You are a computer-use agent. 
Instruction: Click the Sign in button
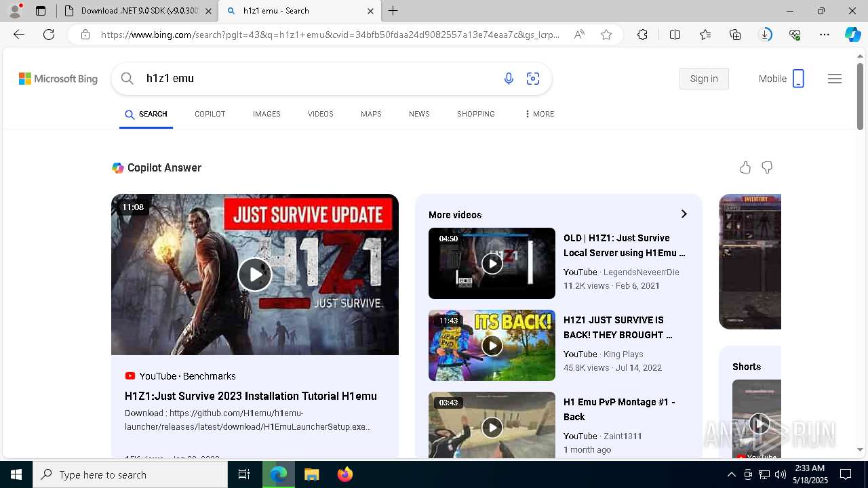pyautogui.click(x=704, y=79)
